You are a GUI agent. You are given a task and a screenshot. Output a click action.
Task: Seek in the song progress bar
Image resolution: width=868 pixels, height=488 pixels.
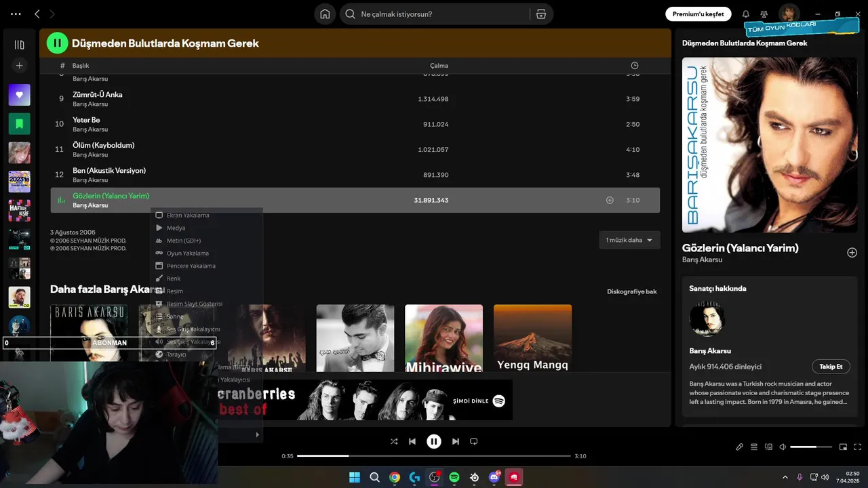point(434,456)
